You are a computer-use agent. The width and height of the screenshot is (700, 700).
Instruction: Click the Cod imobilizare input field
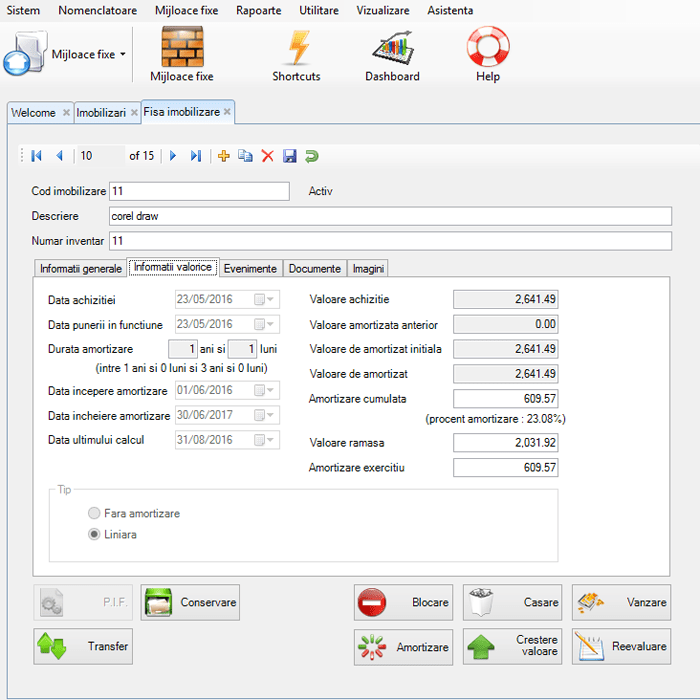pyautogui.click(x=200, y=191)
